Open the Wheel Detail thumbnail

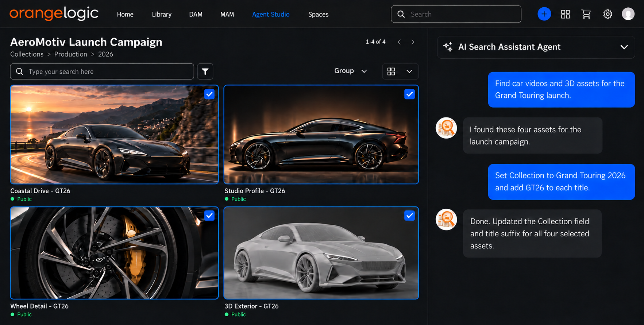[x=114, y=253]
